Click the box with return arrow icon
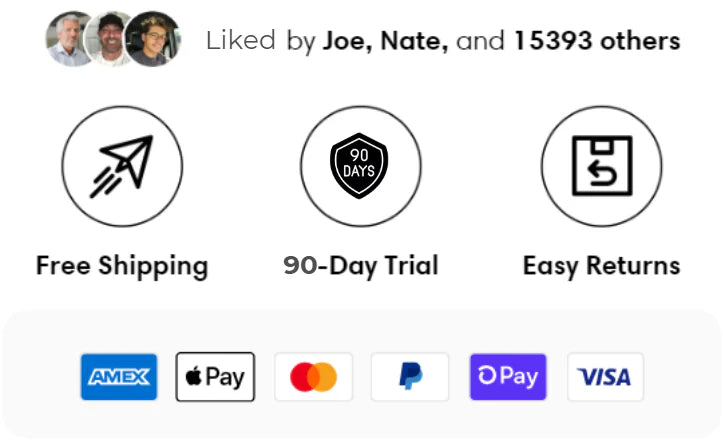Image resolution: width=723 pixels, height=445 pixels. click(601, 166)
